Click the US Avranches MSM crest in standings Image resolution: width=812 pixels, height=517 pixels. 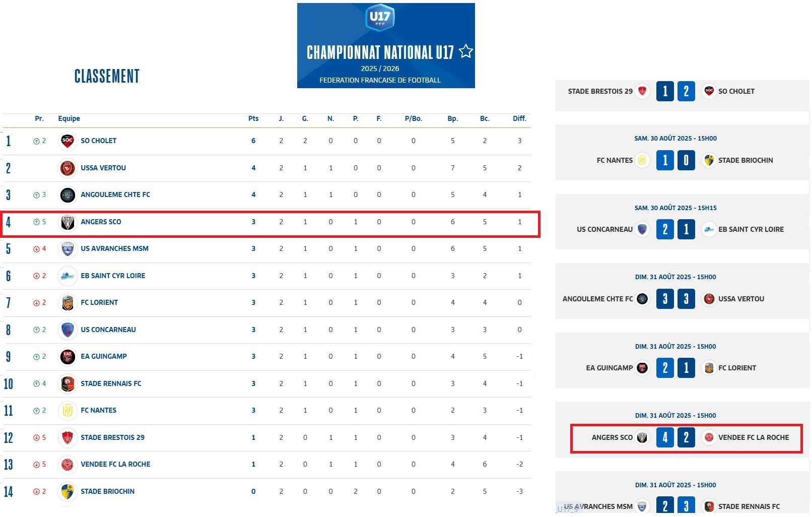(x=67, y=249)
